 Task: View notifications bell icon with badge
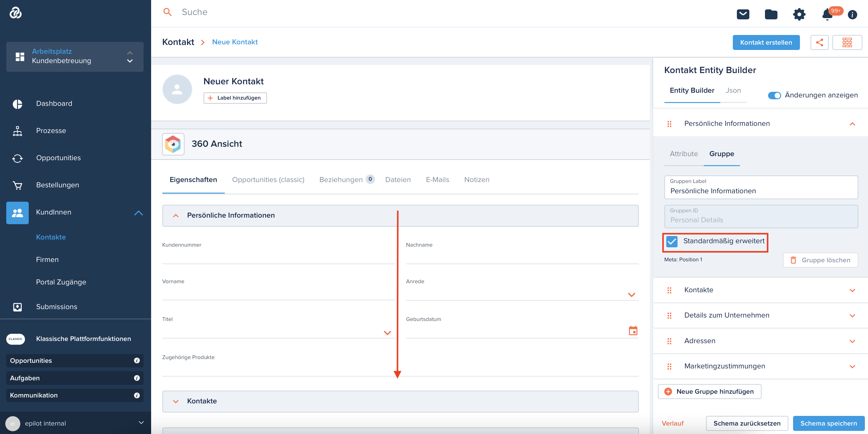pyautogui.click(x=828, y=14)
